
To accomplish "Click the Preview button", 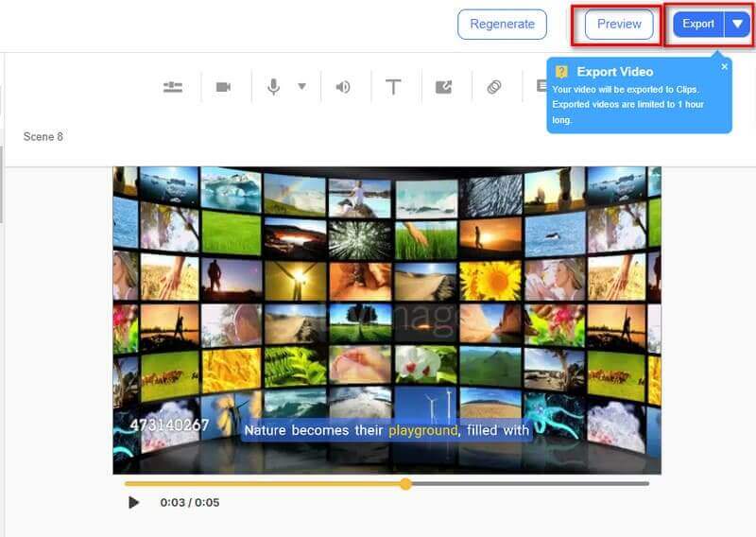I will [x=619, y=25].
